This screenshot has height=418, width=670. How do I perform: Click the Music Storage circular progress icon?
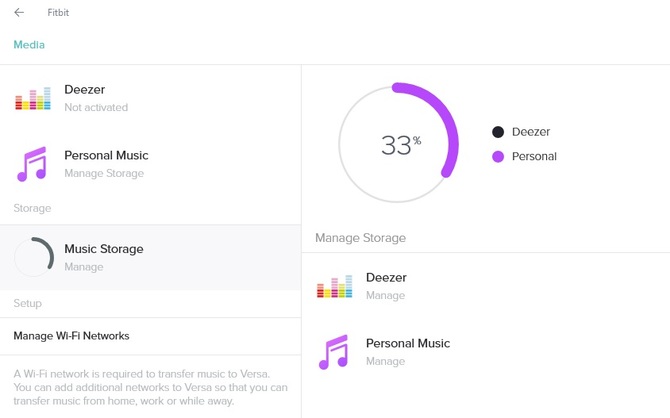coord(34,257)
